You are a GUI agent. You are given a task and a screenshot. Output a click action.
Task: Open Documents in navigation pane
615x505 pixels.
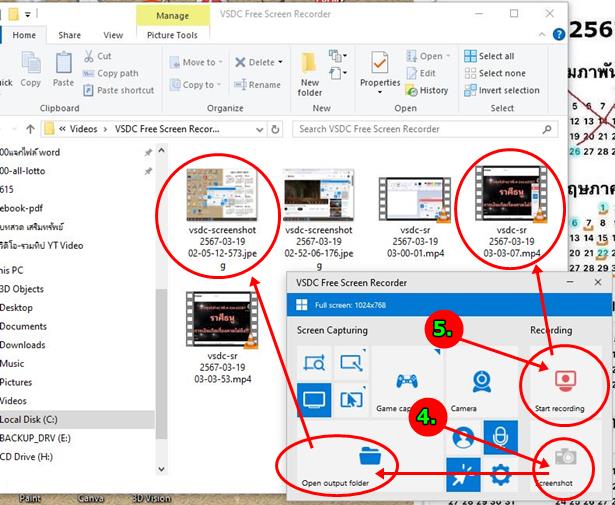24,326
